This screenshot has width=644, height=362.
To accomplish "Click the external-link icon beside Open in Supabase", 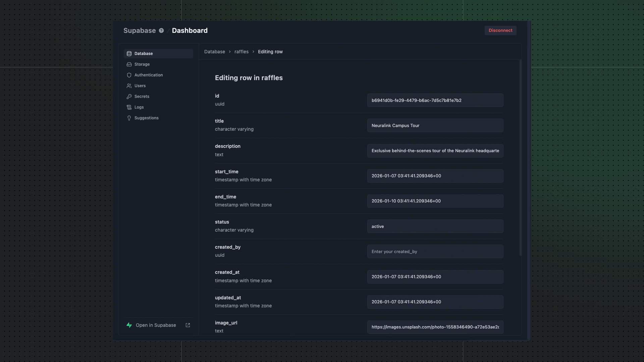I will pyautogui.click(x=188, y=325).
